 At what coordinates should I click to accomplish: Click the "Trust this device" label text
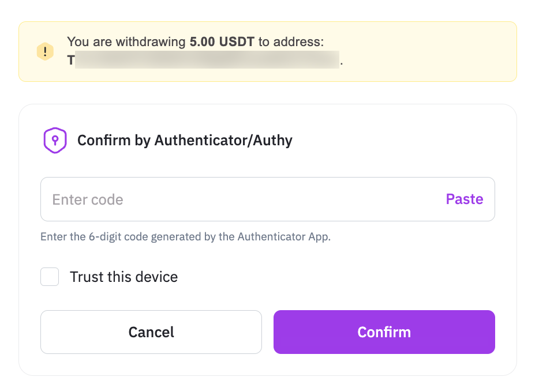tap(123, 277)
